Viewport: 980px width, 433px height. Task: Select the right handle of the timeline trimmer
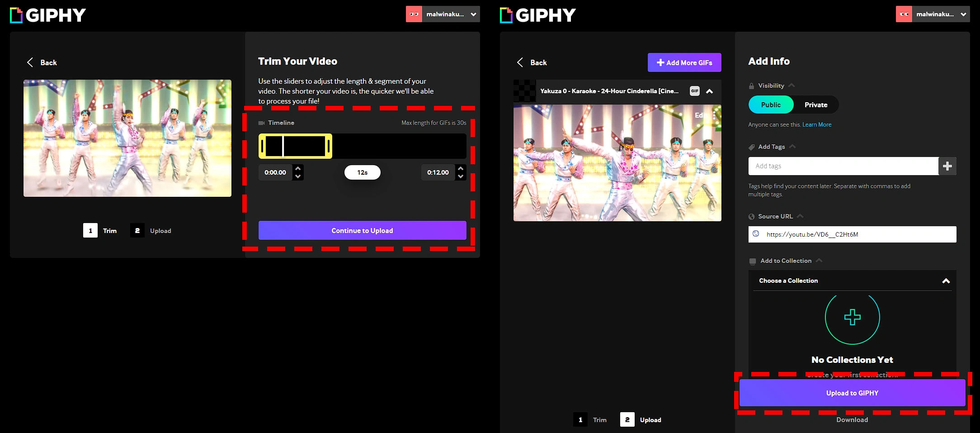[x=329, y=146]
